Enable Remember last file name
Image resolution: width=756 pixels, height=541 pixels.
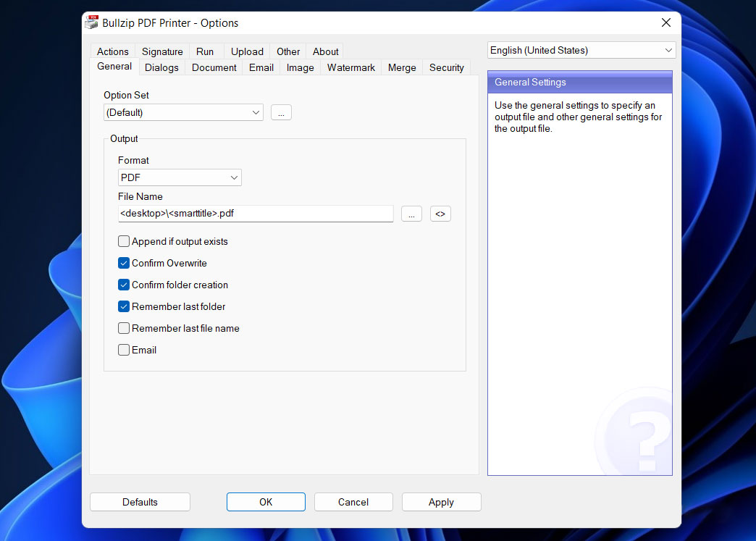click(124, 328)
